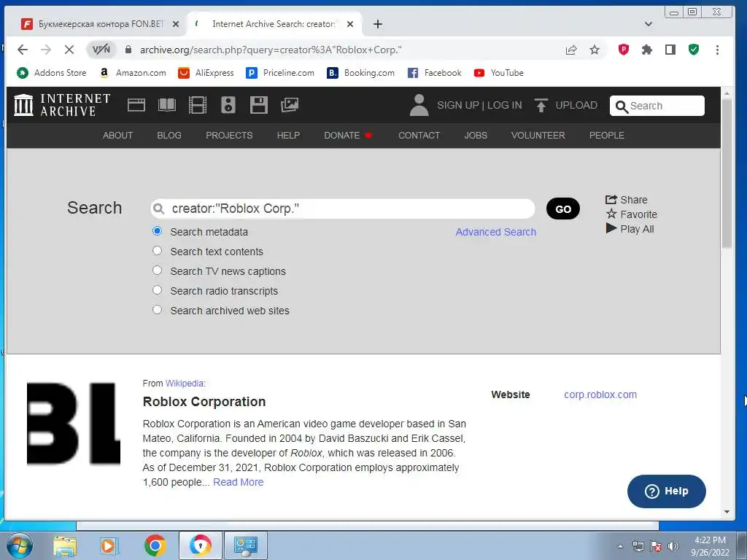The image size is (747, 560).
Task: Open the VOLUNTEER menu item
Action: pos(538,135)
